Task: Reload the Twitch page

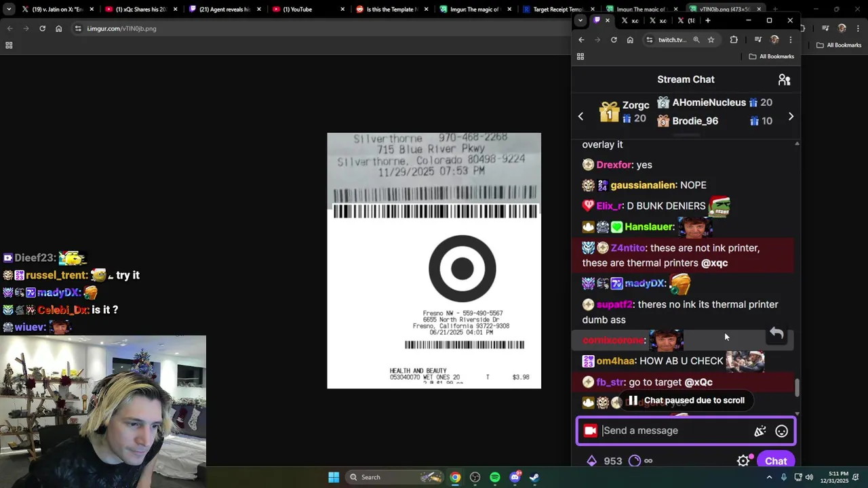Action: 614,40
